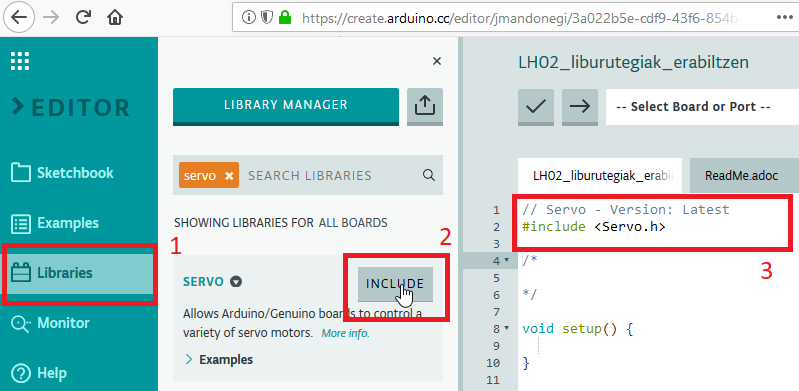The height and width of the screenshot is (391, 799).
Task: Expand the Servo Examples list
Action: pyautogui.click(x=219, y=359)
